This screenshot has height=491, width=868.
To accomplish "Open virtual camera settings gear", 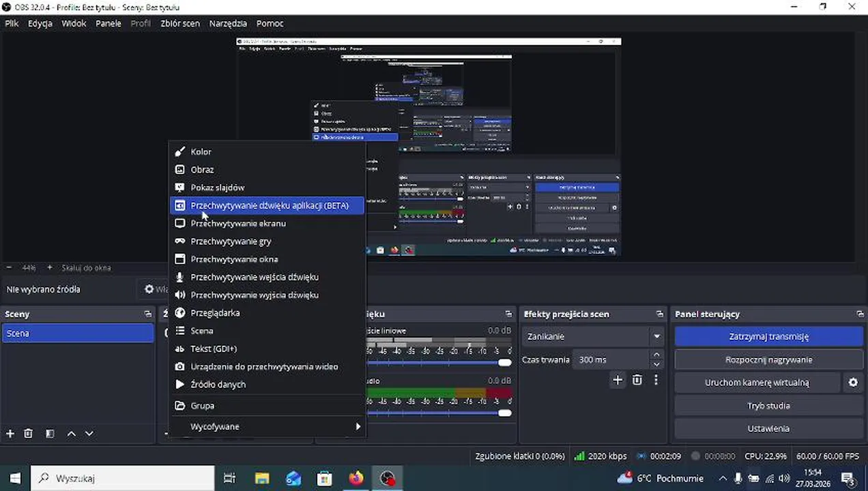I will pyautogui.click(x=853, y=383).
